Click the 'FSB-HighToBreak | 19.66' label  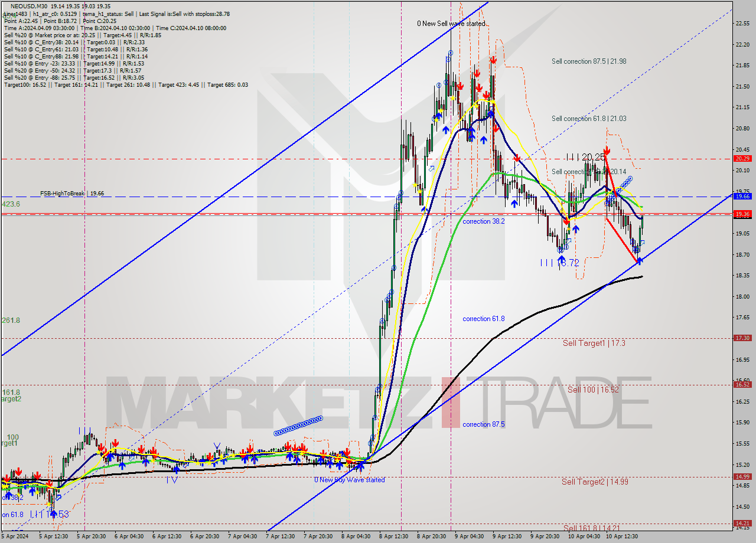pos(72,193)
